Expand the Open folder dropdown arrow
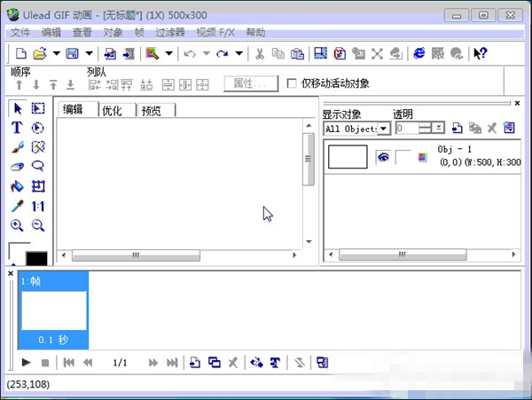 coord(56,54)
